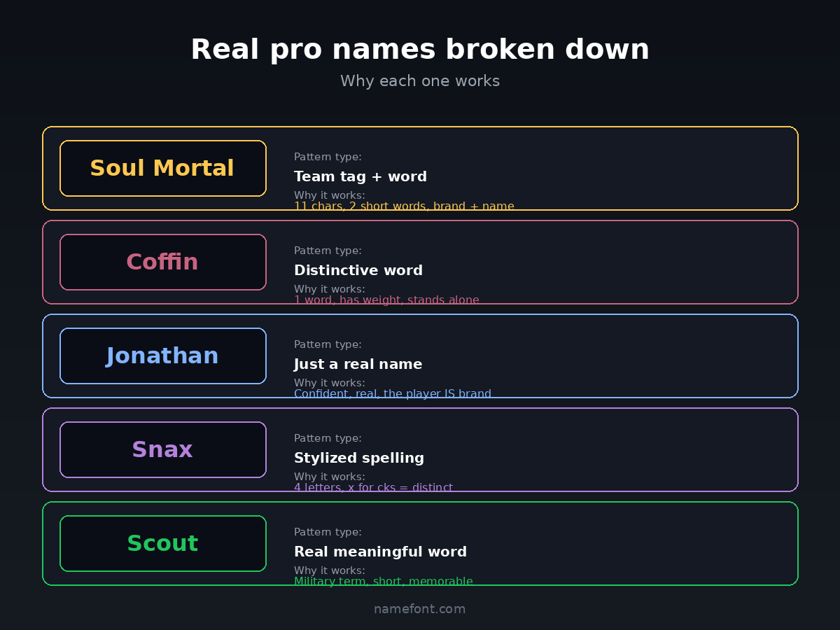Screen dimensions: 840x630
Task: Open the namefont.com footer link
Action: click(419, 609)
